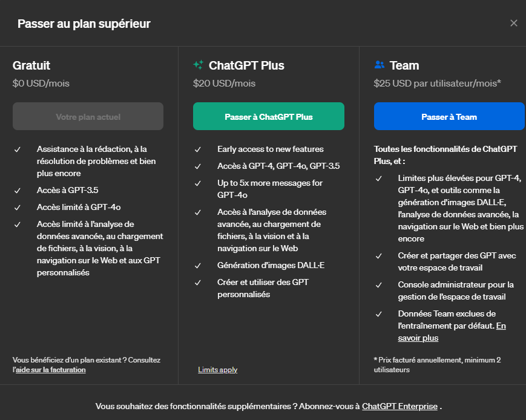
Task: Click the $0 USD/mois price
Action: [41, 83]
